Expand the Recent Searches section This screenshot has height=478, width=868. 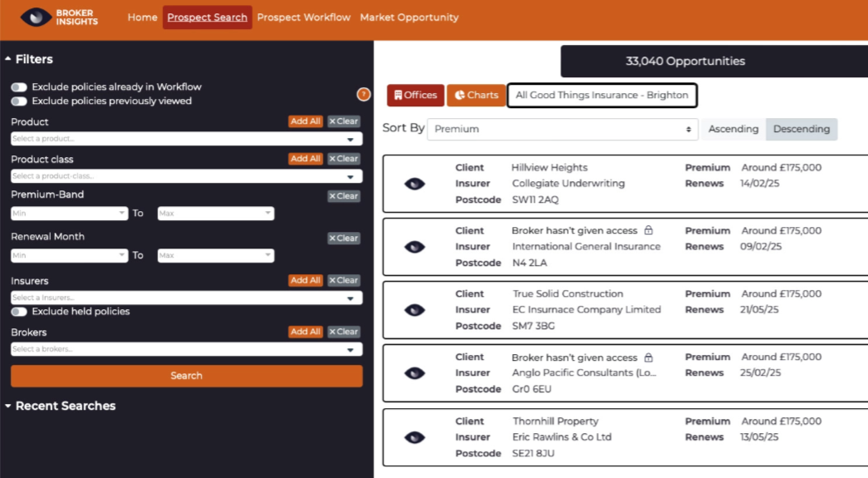pyautogui.click(x=61, y=406)
